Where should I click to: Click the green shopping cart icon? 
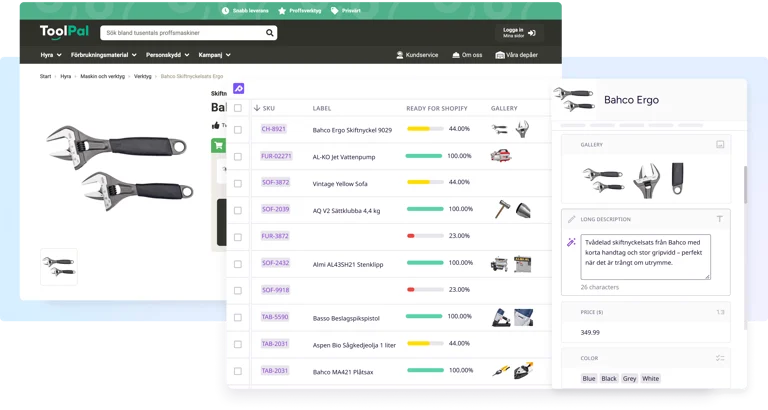click(x=218, y=145)
